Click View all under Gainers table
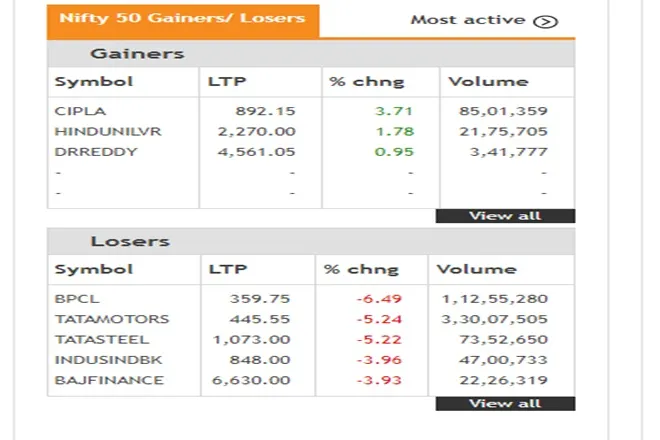The image size is (660, 440). (505, 216)
